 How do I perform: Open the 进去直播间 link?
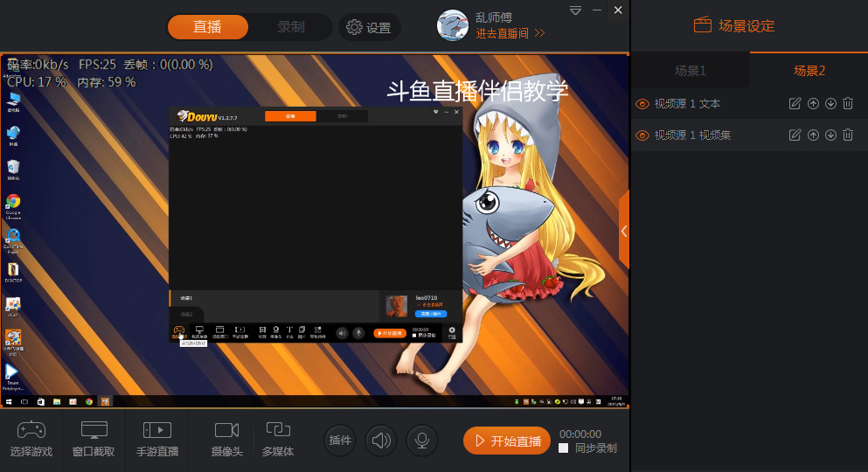[x=510, y=33]
